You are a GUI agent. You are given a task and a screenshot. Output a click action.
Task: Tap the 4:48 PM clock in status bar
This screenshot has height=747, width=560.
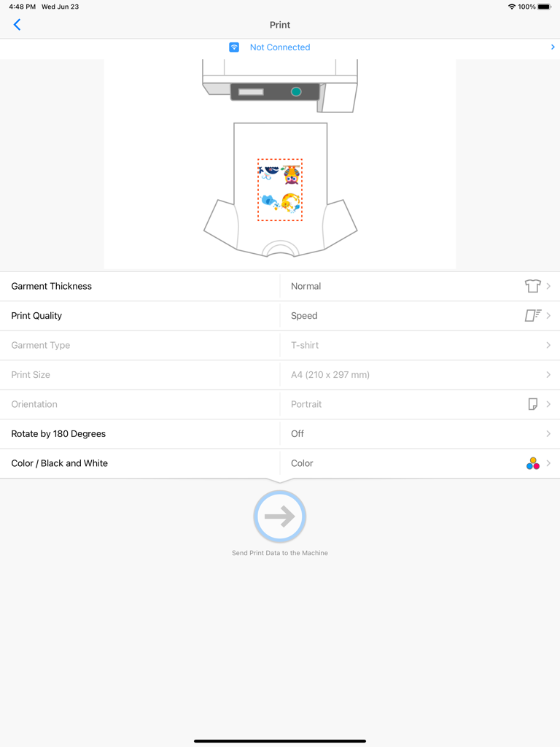point(23,7)
